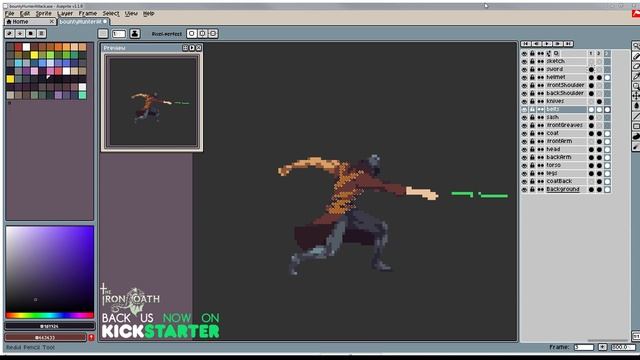
Task: Pick the bright yellow swatch in second palette row
Action: point(34,55)
